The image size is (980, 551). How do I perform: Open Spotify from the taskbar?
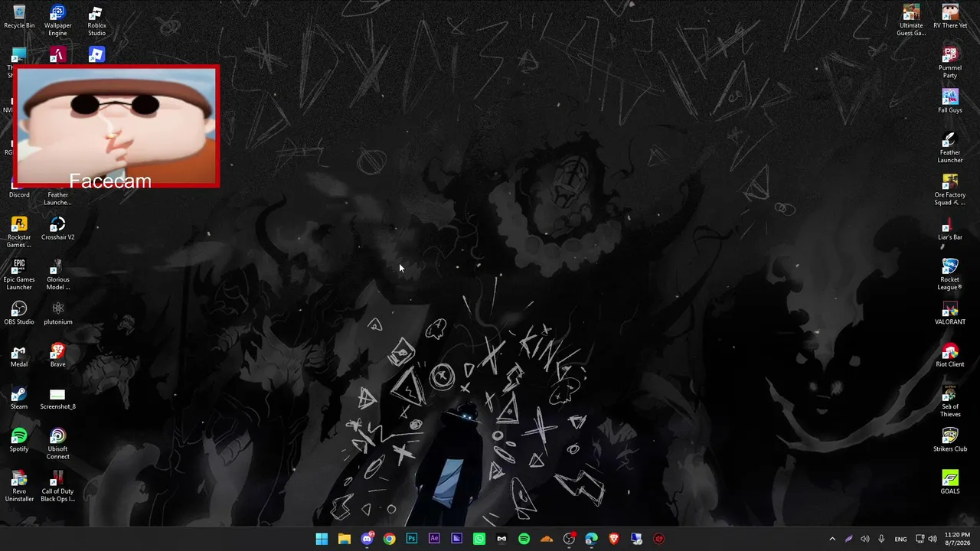click(x=524, y=539)
